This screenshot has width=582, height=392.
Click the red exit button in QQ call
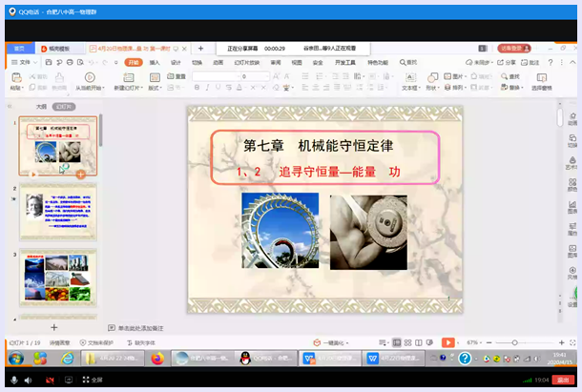563,380
